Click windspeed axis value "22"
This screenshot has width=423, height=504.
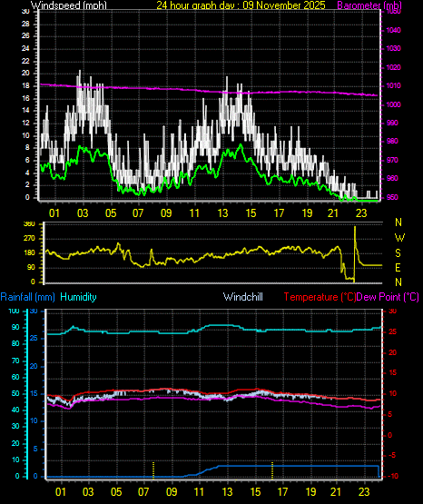point(25,62)
